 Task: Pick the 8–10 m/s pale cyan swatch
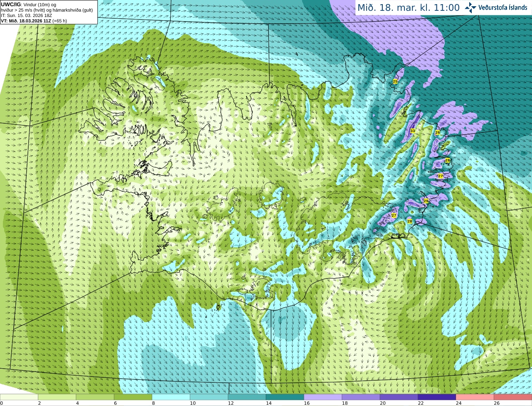click(171, 397)
